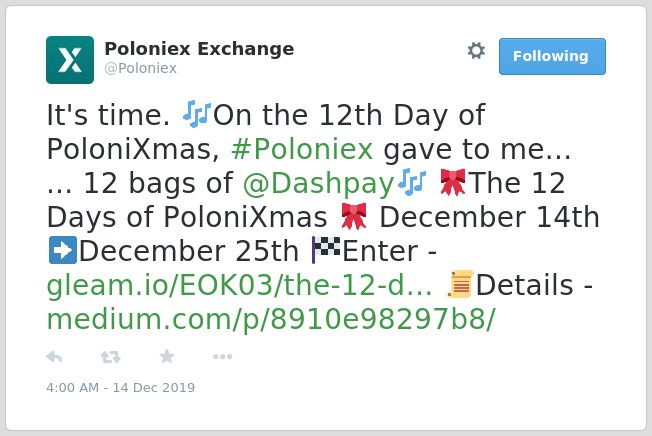The height and width of the screenshot is (436, 652).
Task: Click the red ribbon emoji before 'The 12'
Action: point(453,182)
